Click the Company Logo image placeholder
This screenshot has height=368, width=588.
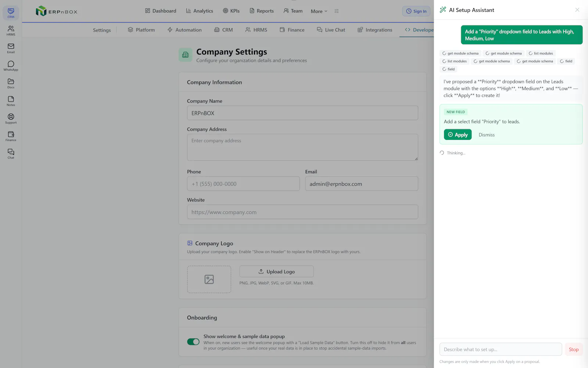point(209,279)
